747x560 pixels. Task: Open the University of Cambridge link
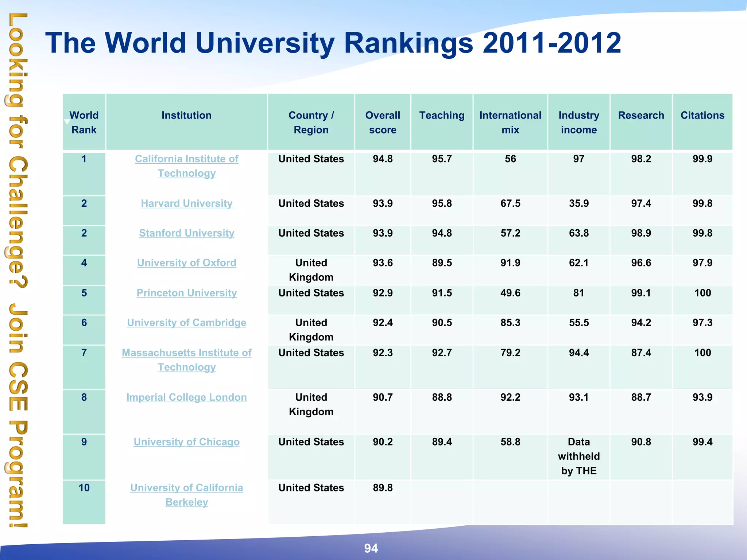[x=186, y=323]
